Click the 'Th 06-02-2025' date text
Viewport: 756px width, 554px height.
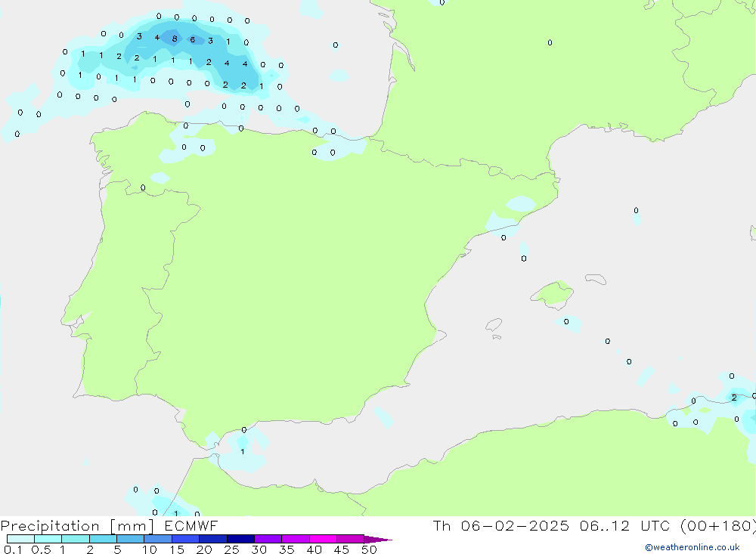501,525
